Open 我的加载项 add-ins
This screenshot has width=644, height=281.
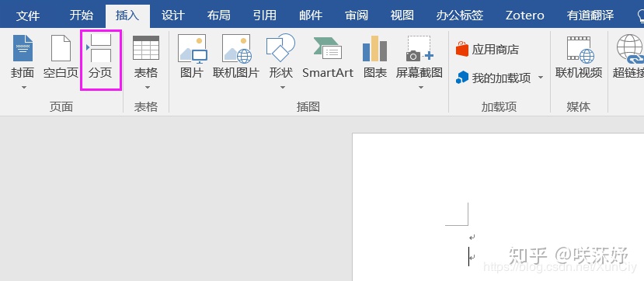coord(494,78)
